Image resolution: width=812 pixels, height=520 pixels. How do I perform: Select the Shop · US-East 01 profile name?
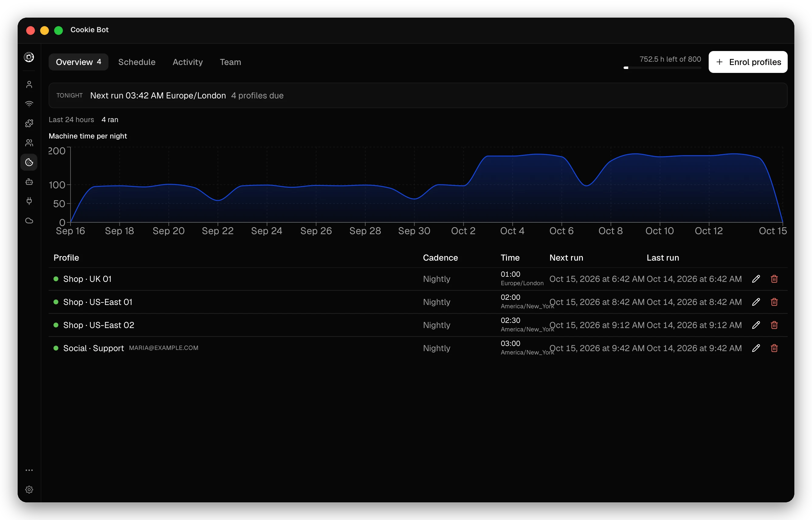click(98, 302)
